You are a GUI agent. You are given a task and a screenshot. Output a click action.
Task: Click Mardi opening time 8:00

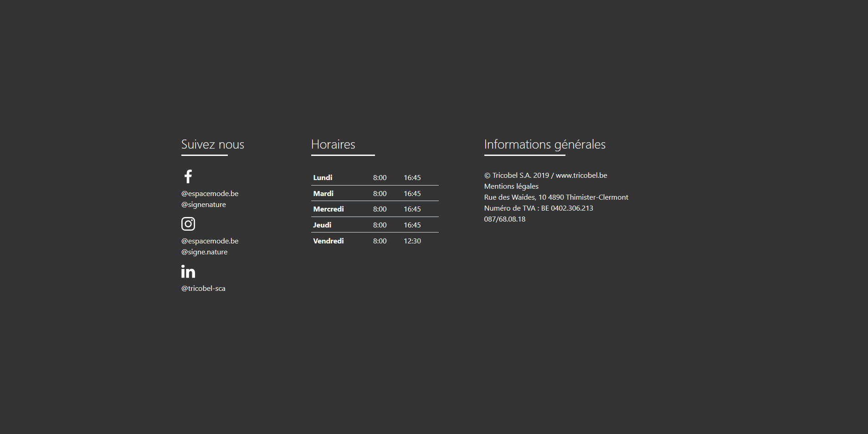(380, 193)
